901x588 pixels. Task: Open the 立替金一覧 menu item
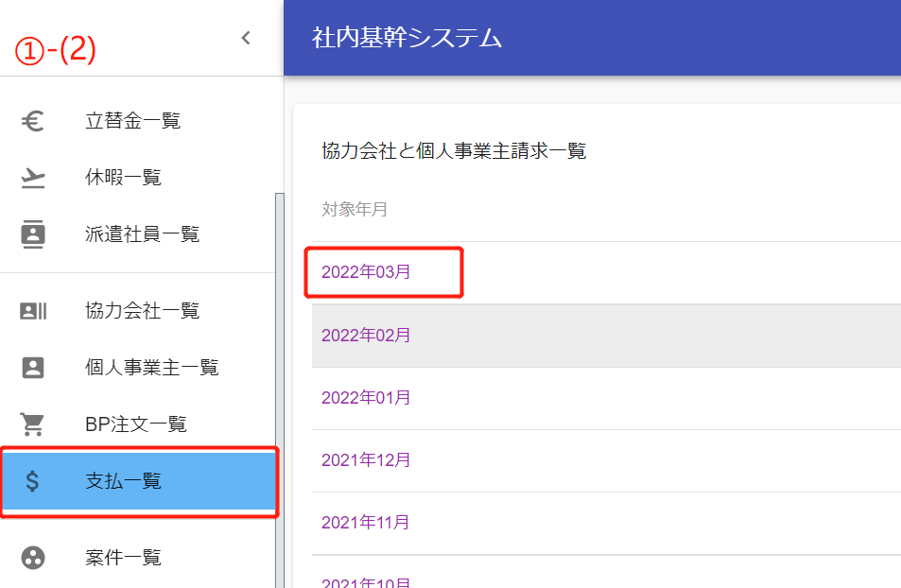[132, 121]
